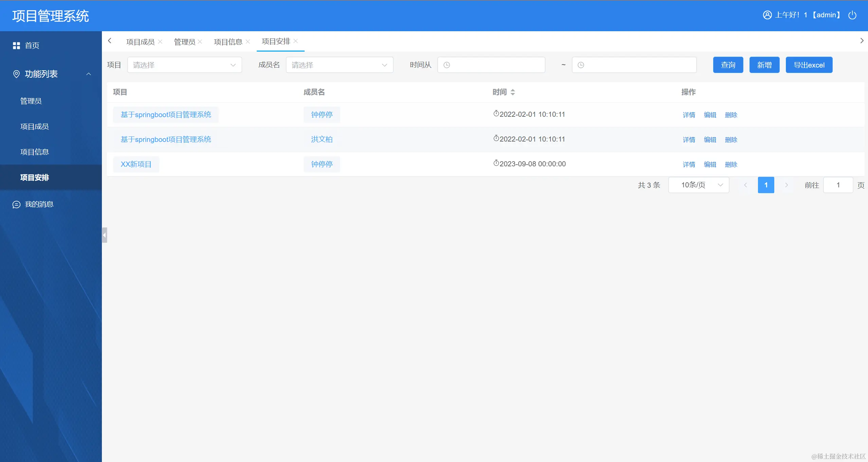Open the 10条/页 page size dropdown
Screen dimensions: 868x462
coord(699,185)
